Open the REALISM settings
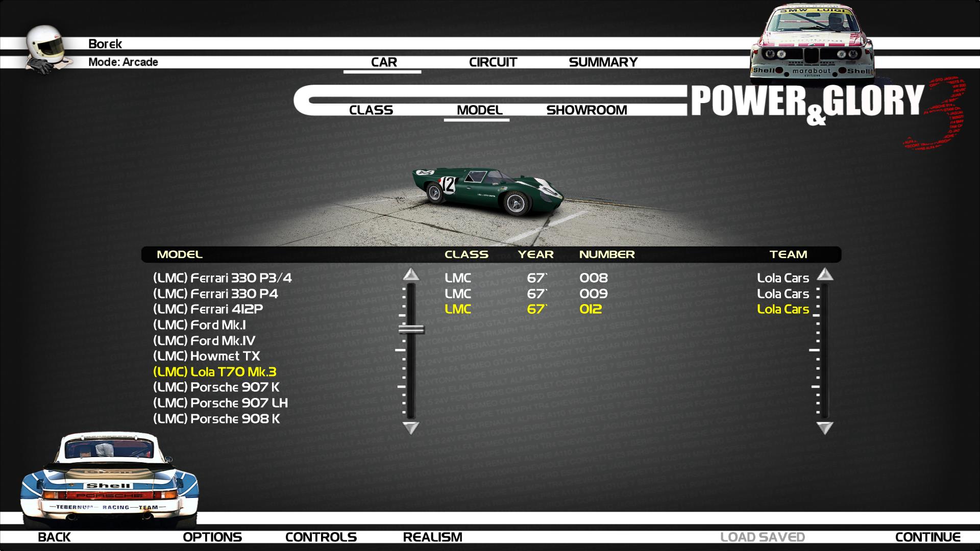Image resolution: width=980 pixels, height=551 pixels. point(432,537)
